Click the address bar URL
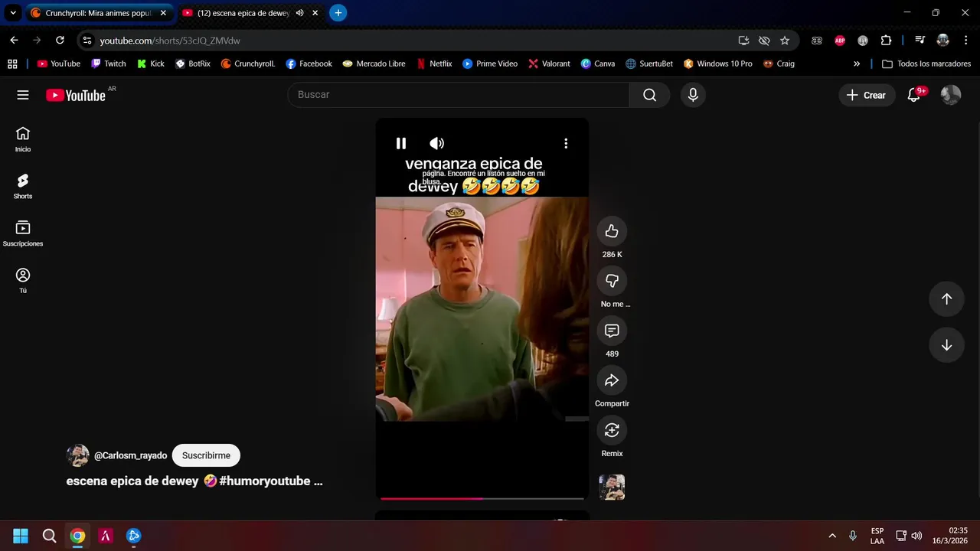 click(170, 41)
